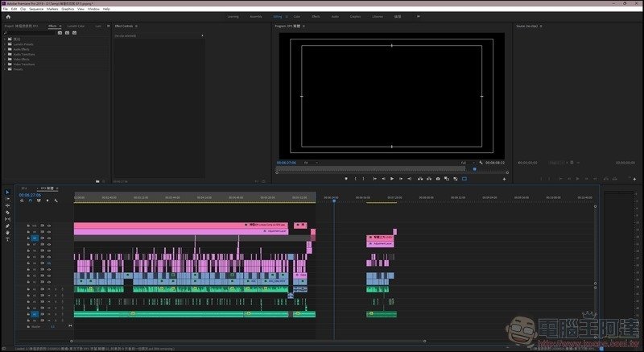
Task: Click Export Frame camera icon in Program monitor
Action: (x=437, y=179)
